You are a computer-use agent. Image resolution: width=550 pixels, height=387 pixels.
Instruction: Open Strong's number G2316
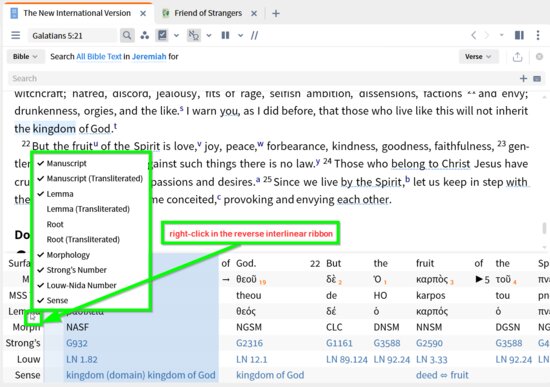(x=249, y=343)
